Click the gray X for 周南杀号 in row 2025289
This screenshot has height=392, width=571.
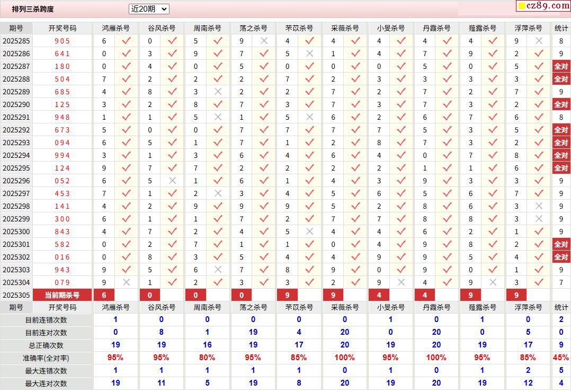pyautogui.click(x=218, y=92)
